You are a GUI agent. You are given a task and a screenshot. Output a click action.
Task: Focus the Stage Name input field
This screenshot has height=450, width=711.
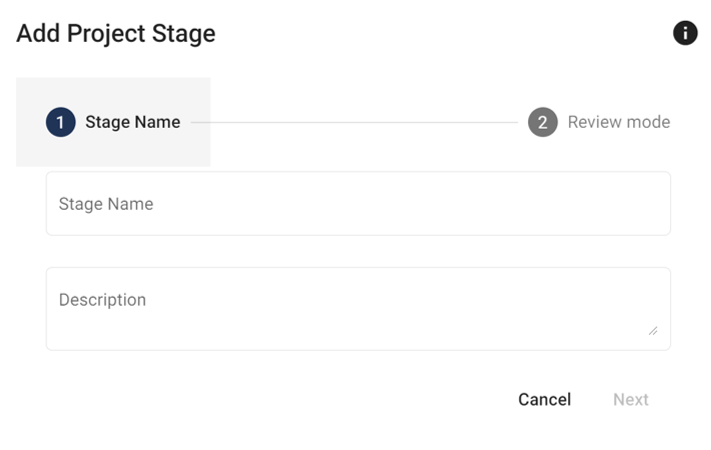[358, 204]
